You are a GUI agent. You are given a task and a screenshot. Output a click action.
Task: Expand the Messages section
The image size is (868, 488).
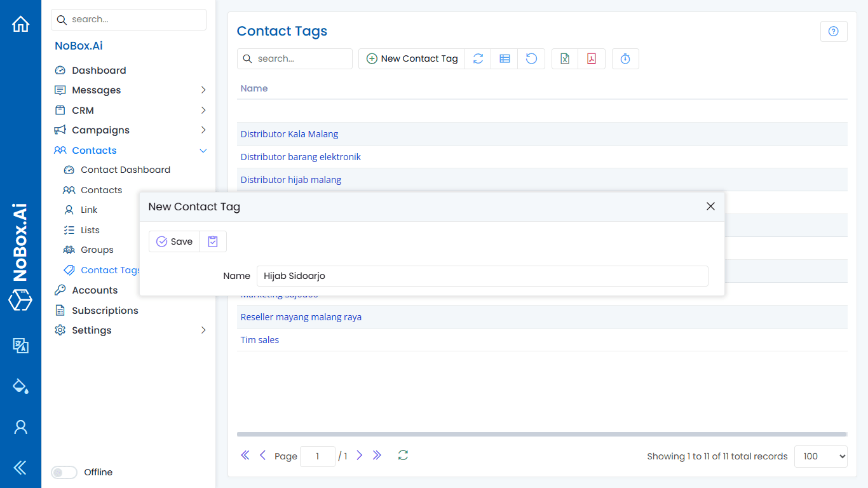[x=203, y=90]
